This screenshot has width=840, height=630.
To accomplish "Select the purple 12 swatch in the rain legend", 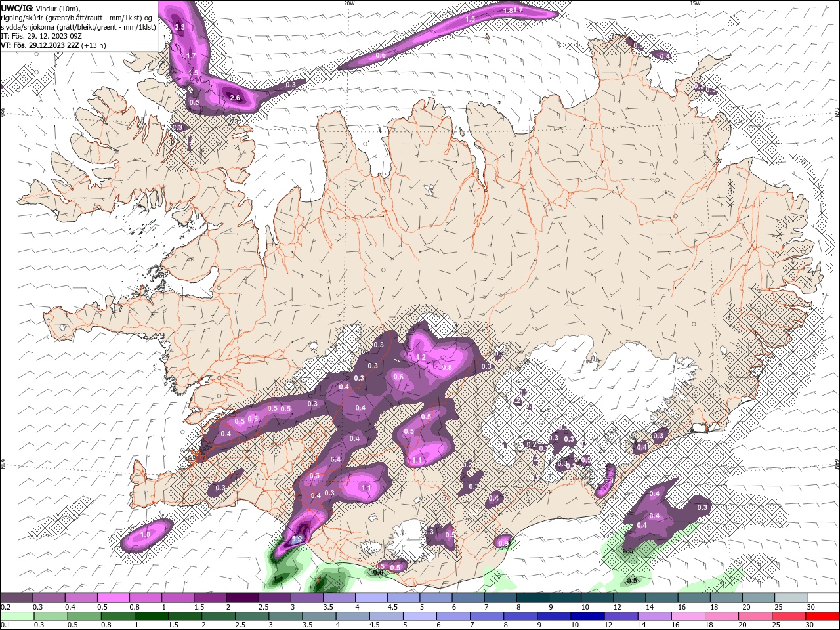I will [x=620, y=616].
